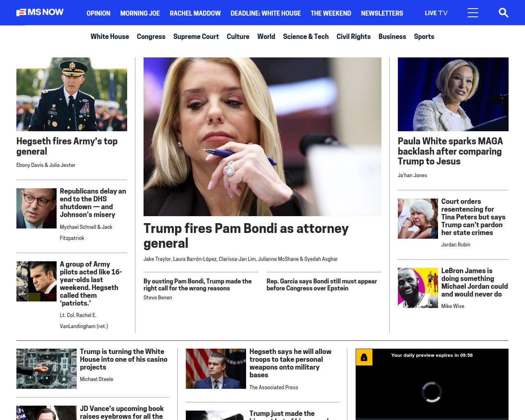Click the lock icon on video preview
525x420 pixels.
[x=364, y=357]
